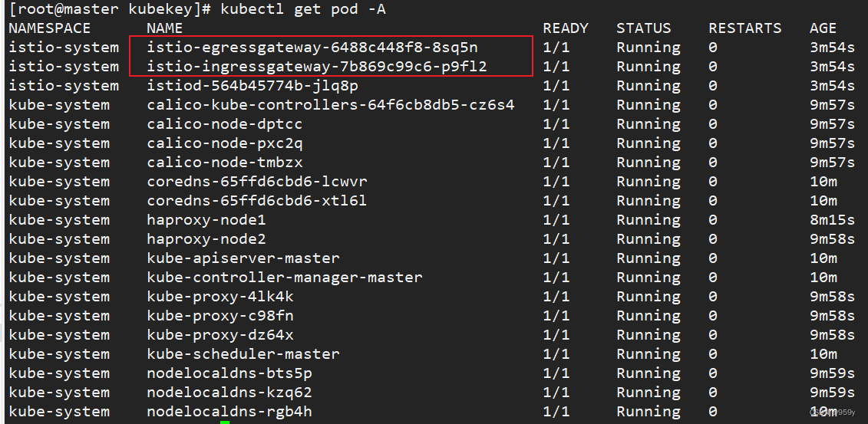
Task: Click the 9m58s age of kube-proxy-4lk4k
Action: (832, 296)
